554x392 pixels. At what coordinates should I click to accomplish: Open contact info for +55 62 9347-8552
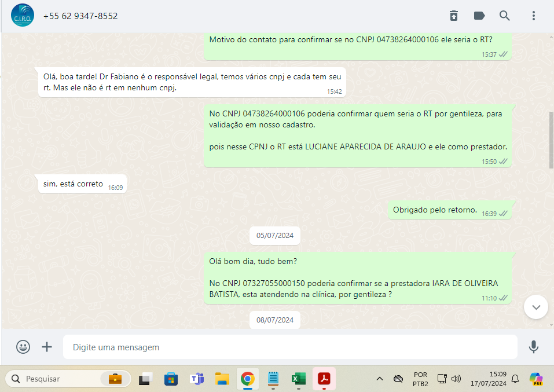click(x=80, y=16)
